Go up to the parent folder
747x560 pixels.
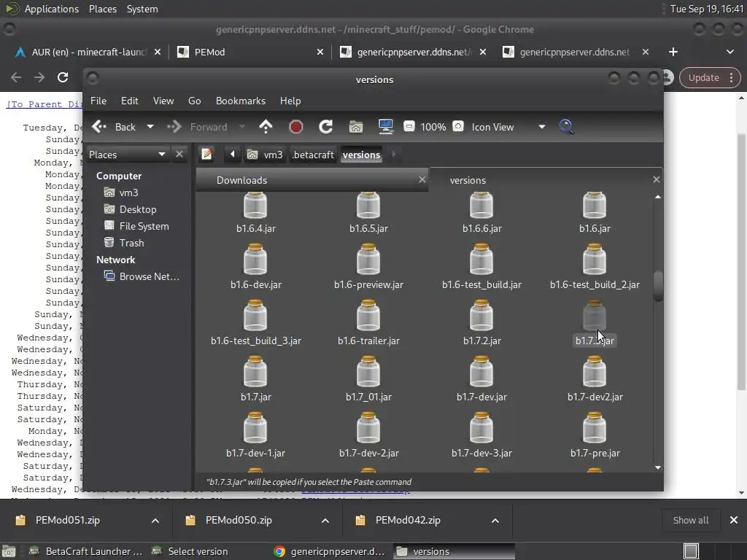click(x=266, y=127)
